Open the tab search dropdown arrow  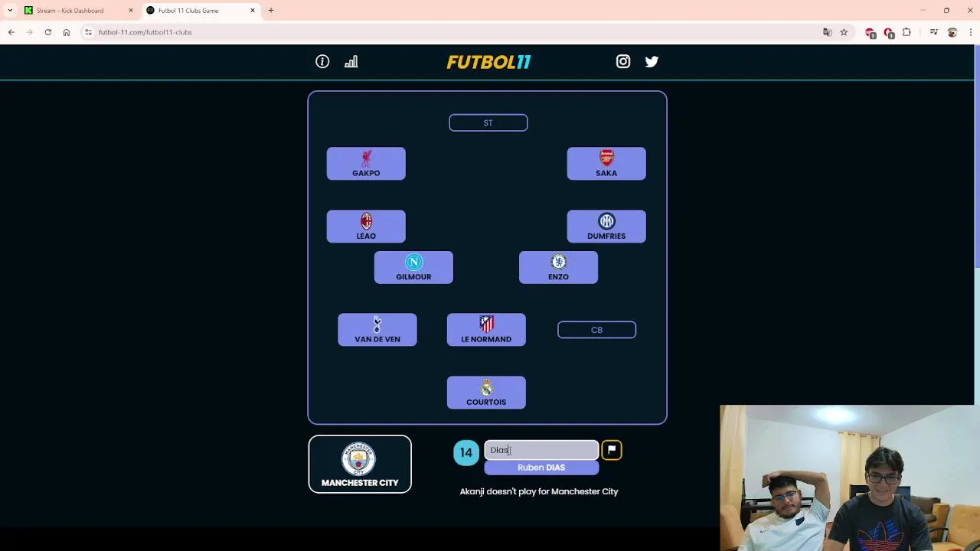(x=10, y=11)
